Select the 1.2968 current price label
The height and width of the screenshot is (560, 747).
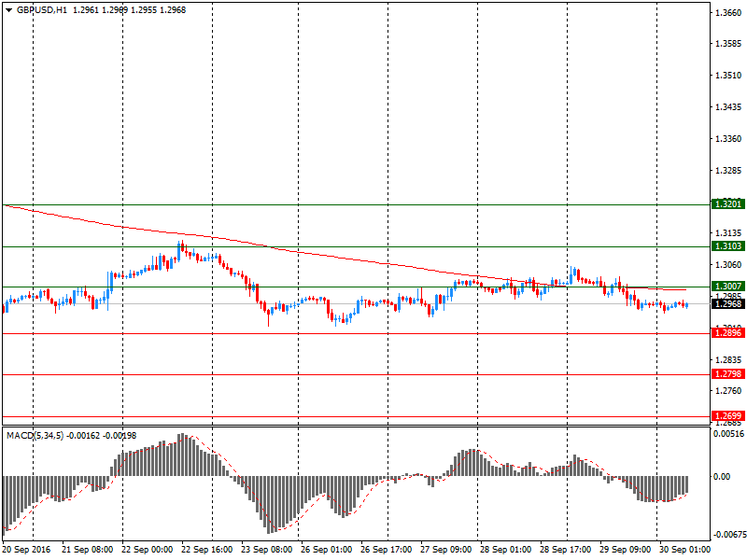(x=728, y=304)
